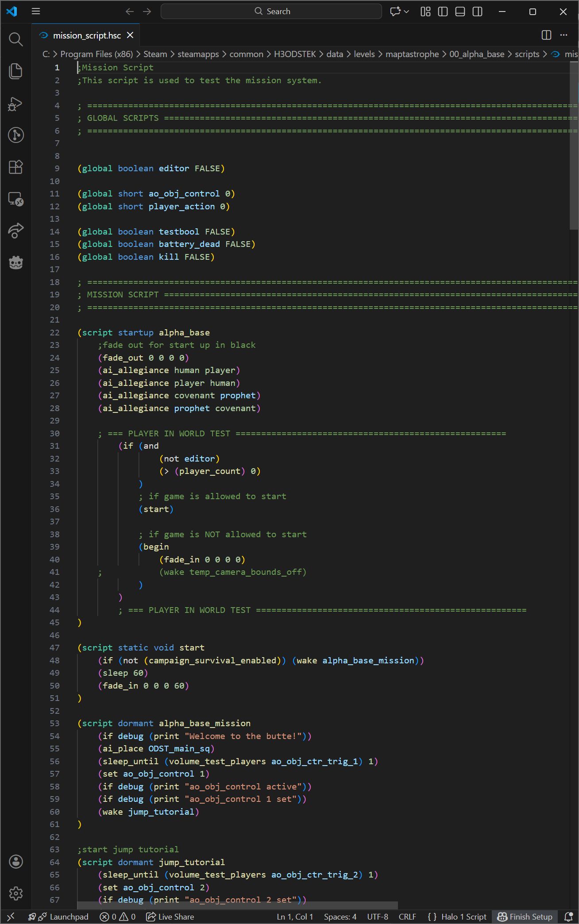Toggle the secondary side bar layout button
Viewport: 579px width, 924px height.
point(477,12)
